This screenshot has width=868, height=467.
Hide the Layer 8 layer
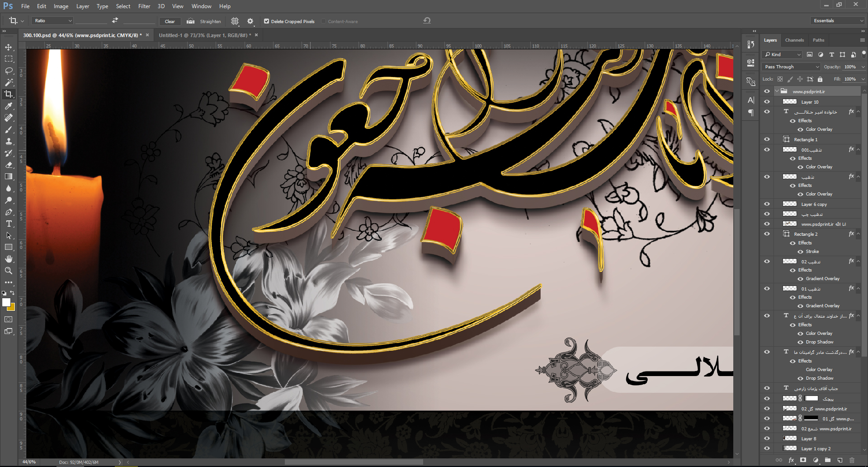[767, 438]
